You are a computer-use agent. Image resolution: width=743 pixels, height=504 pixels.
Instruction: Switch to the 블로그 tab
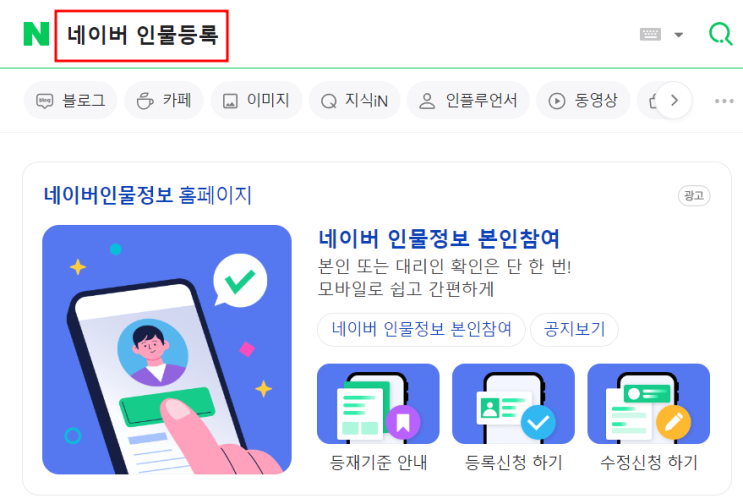pyautogui.click(x=71, y=100)
